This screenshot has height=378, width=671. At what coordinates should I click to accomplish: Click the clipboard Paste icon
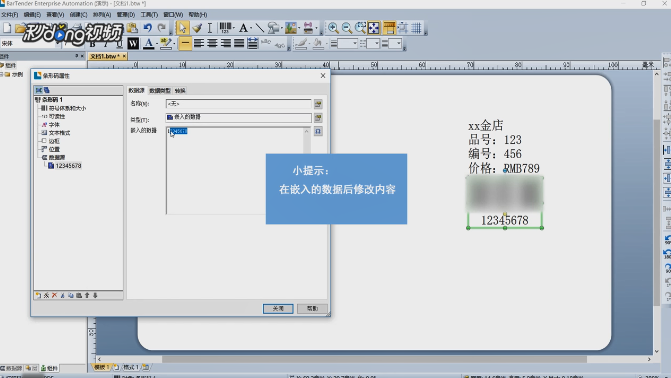[x=132, y=28]
